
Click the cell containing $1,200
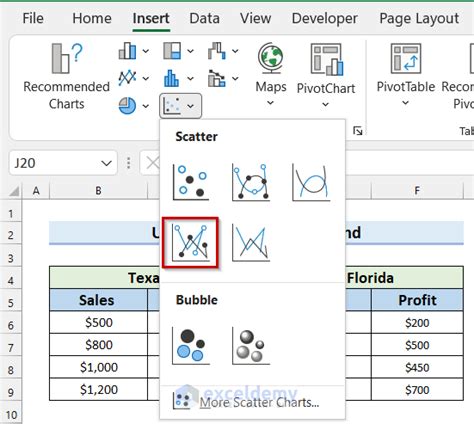coord(98,389)
